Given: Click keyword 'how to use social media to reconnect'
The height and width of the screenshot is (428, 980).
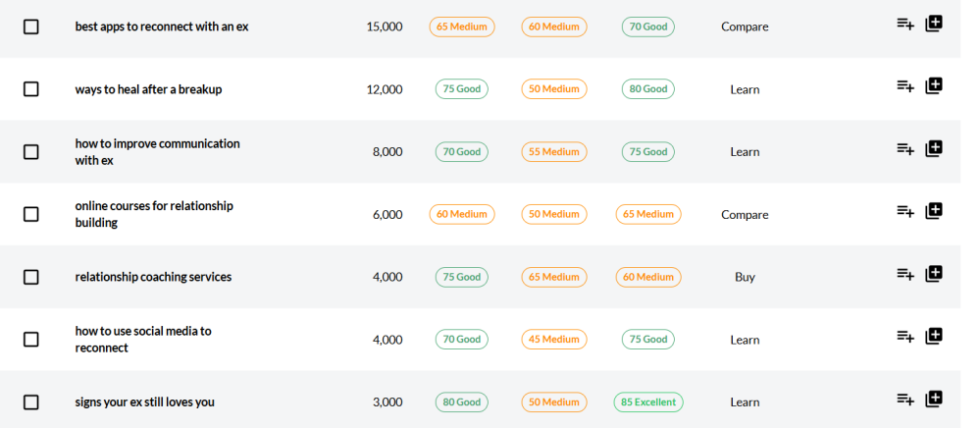Looking at the screenshot, I should (x=143, y=340).
